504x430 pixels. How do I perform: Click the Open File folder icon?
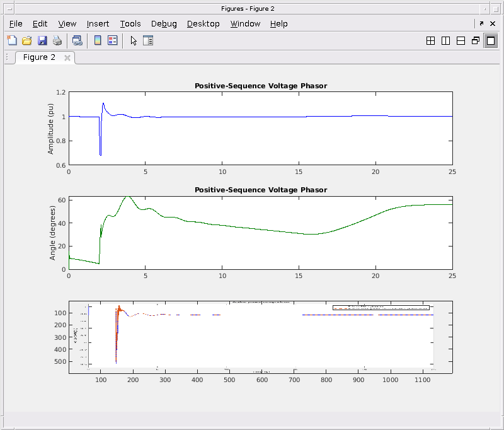coord(27,40)
